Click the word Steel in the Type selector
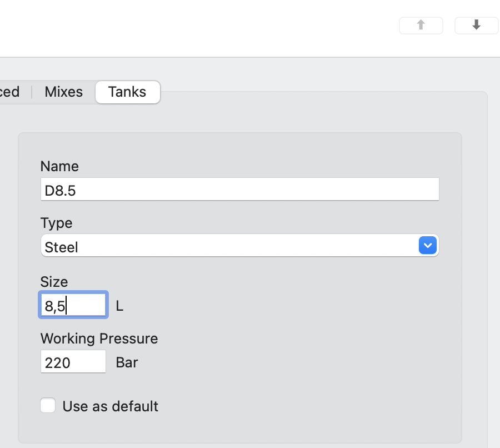500x448 pixels. (x=61, y=247)
